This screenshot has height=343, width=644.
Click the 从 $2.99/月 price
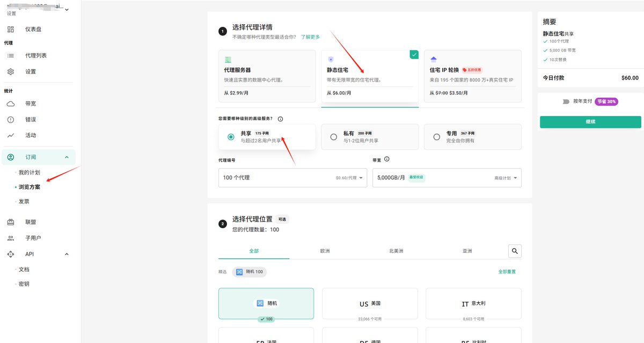pyautogui.click(x=236, y=93)
